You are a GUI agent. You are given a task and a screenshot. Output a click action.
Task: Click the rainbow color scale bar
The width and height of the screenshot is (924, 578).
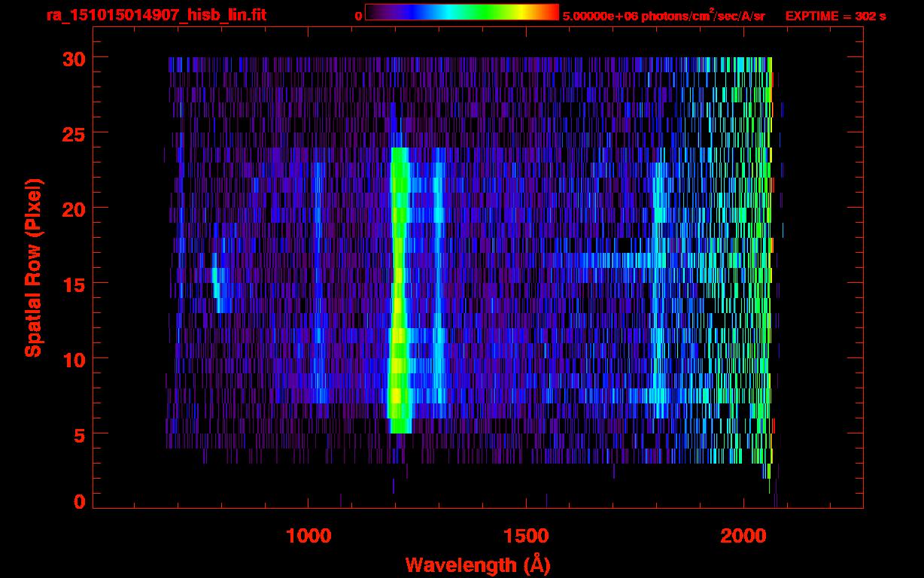point(462,12)
